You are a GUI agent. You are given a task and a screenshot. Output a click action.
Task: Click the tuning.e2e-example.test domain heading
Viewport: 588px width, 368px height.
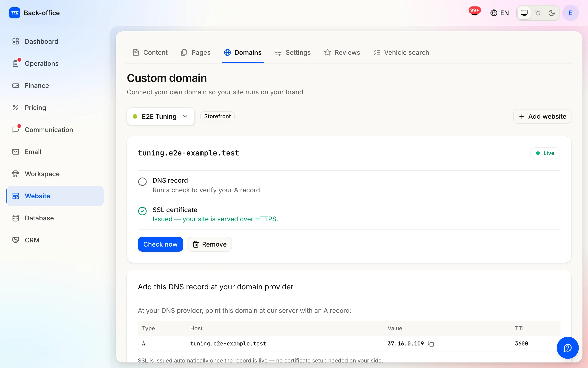pos(188,153)
